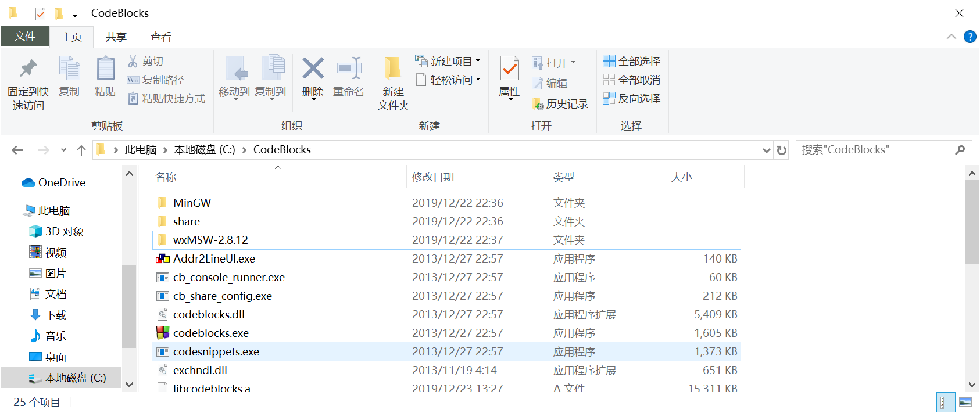Click Copy path (复制路径)
This screenshot has height=413, width=980.
point(156,80)
